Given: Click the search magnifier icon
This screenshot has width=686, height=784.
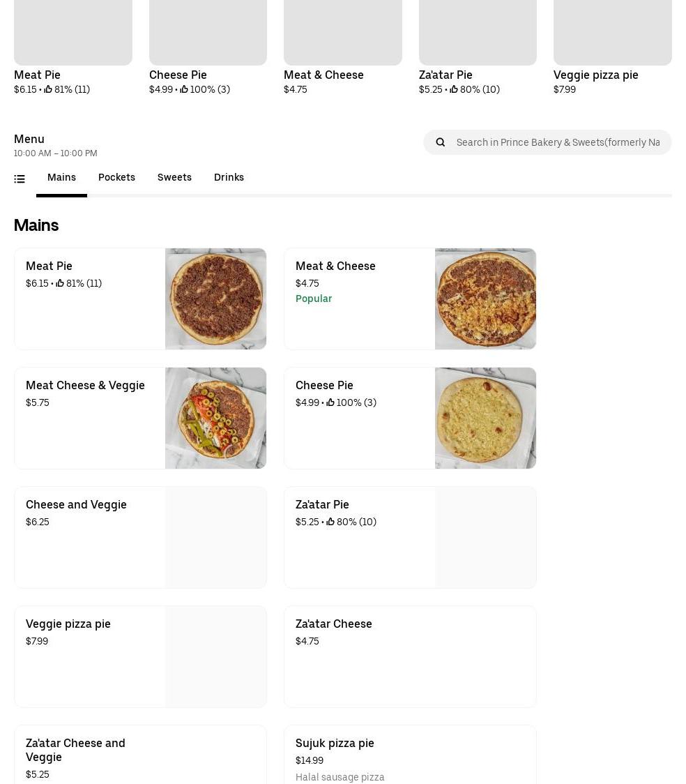Looking at the screenshot, I should pyautogui.click(x=441, y=142).
